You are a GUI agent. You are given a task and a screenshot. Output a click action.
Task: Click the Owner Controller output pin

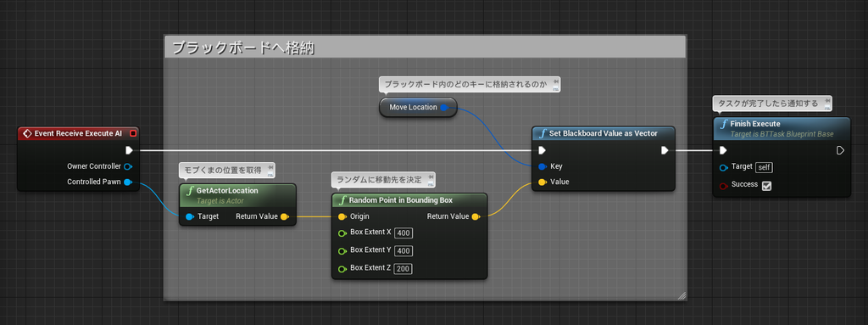128,166
